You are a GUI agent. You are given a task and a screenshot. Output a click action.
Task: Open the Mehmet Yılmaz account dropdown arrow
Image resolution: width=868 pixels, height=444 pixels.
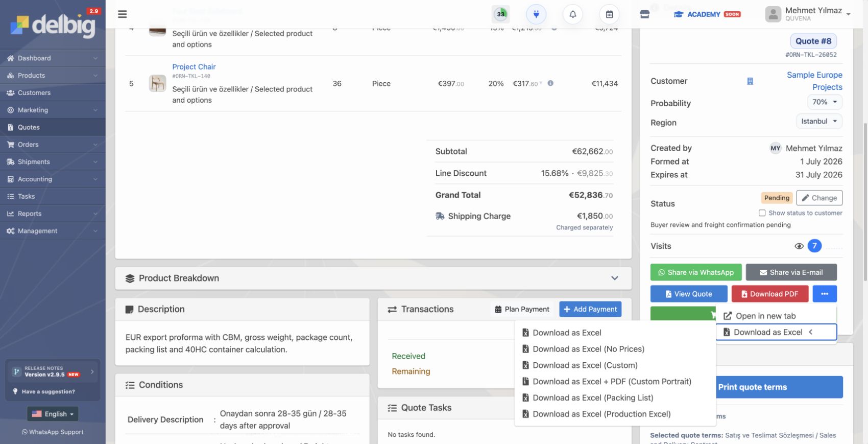[848, 14]
